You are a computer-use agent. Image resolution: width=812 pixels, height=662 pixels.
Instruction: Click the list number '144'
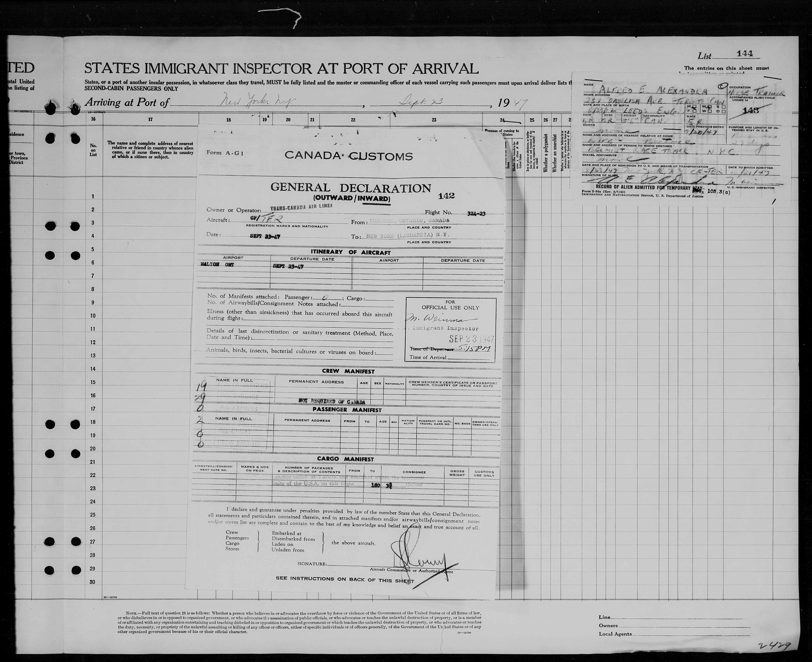[x=745, y=54]
